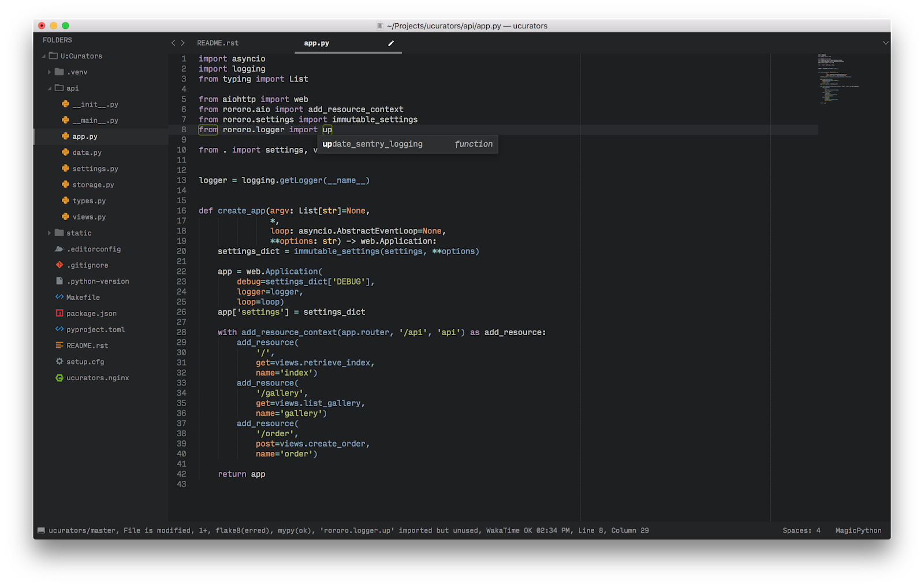Click the .gitignore diamond icon
The height and width of the screenshot is (587, 924).
(x=59, y=265)
